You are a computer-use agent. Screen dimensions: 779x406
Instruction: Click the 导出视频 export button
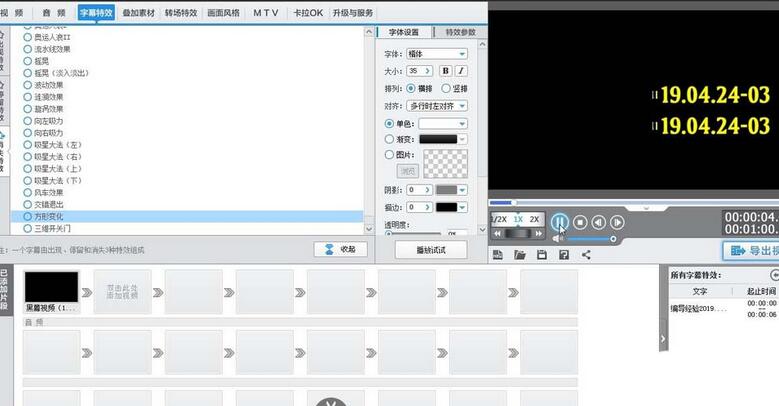[x=751, y=251]
